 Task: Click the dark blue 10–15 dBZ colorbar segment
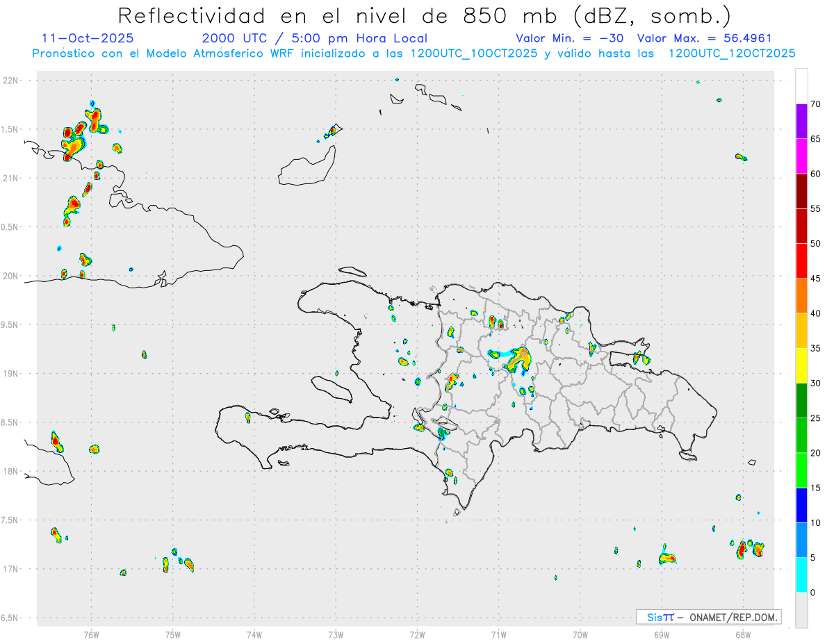801,505
